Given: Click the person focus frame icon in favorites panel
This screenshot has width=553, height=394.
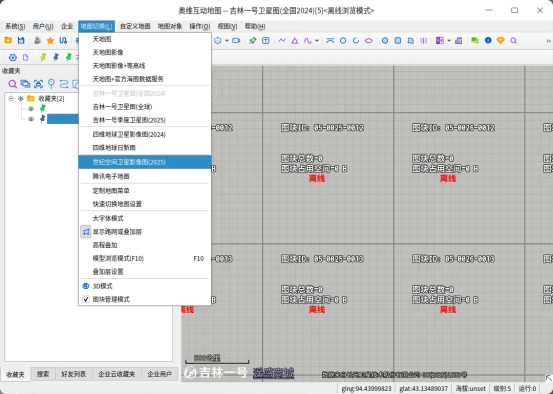Looking at the screenshot, I should [x=38, y=84].
